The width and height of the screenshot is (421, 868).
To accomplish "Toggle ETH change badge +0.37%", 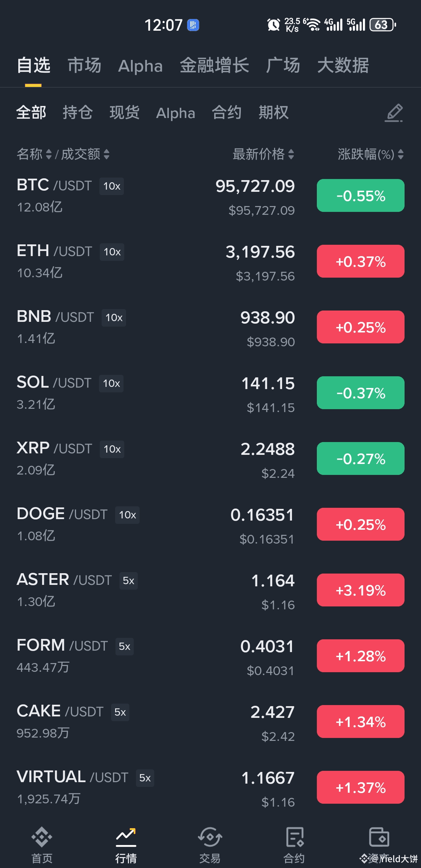I will coord(360,262).
